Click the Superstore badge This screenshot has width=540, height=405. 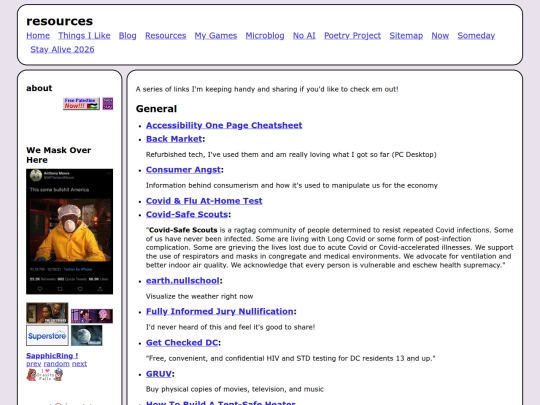47,335
